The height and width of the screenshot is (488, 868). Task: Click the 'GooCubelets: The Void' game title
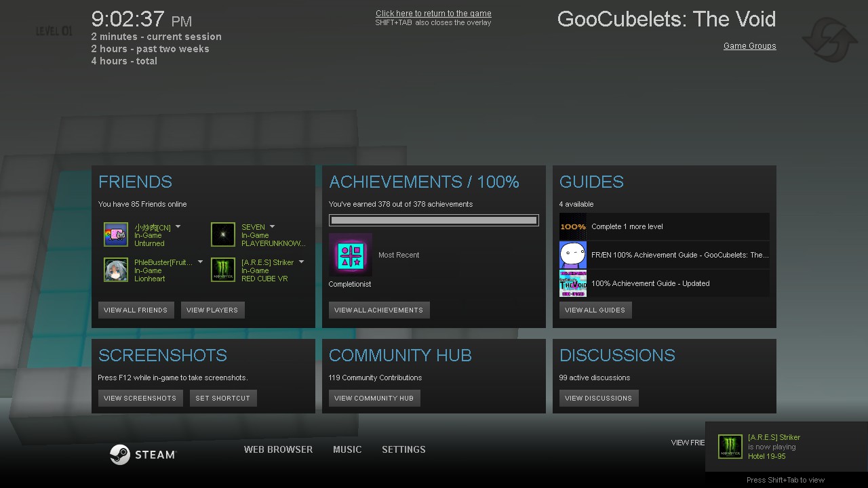pos(667,19)
